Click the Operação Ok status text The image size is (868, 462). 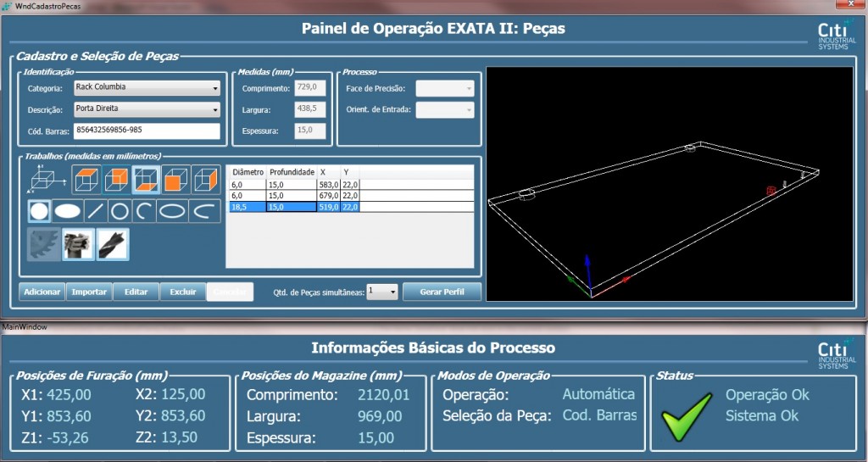(767, 395)
